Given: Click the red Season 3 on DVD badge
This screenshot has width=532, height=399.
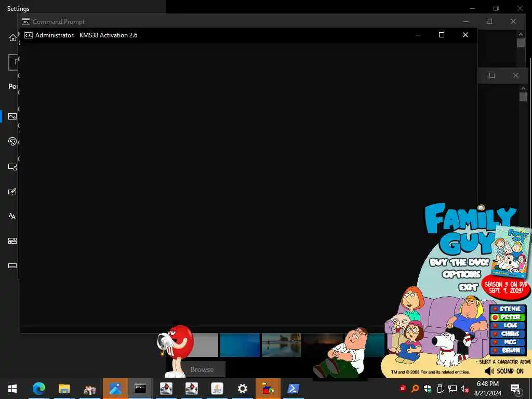Looking at the screenshot, I should (x=506, y=287).
